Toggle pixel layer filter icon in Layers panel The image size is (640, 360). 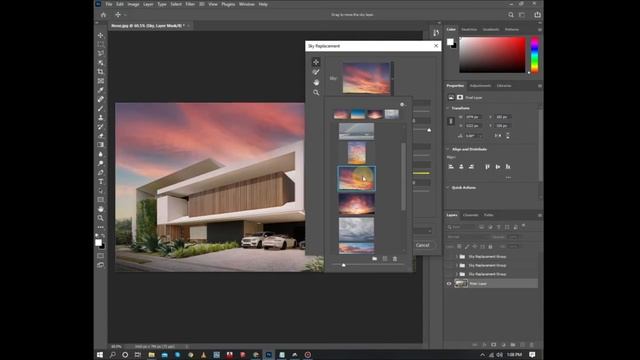pyautogui.click(x=482, y=227)
